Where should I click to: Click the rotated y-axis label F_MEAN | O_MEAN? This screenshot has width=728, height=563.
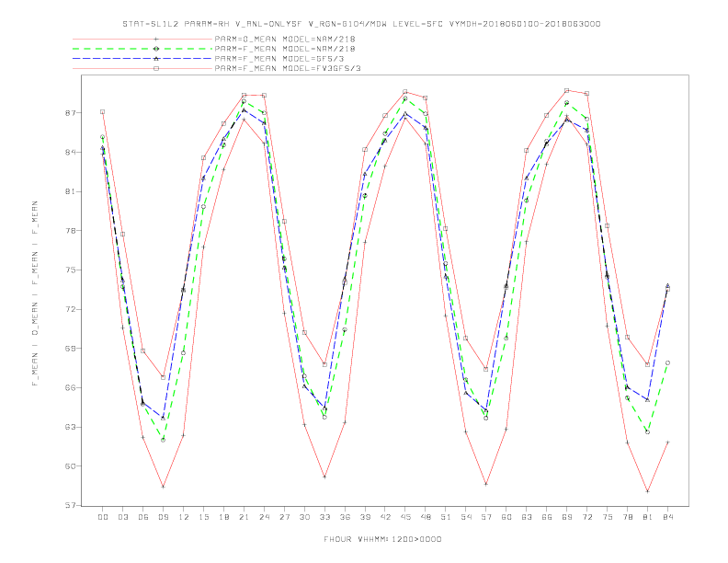(35, 293)
